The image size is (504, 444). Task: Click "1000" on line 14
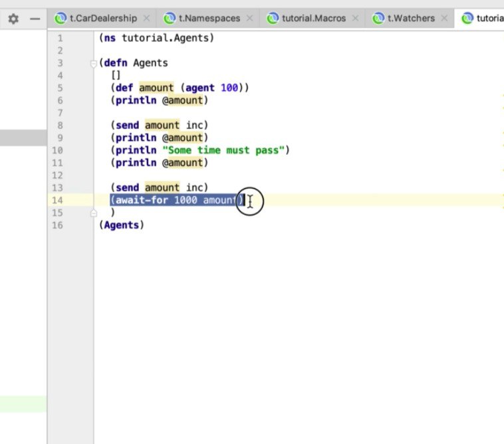(x=186, y=200)
